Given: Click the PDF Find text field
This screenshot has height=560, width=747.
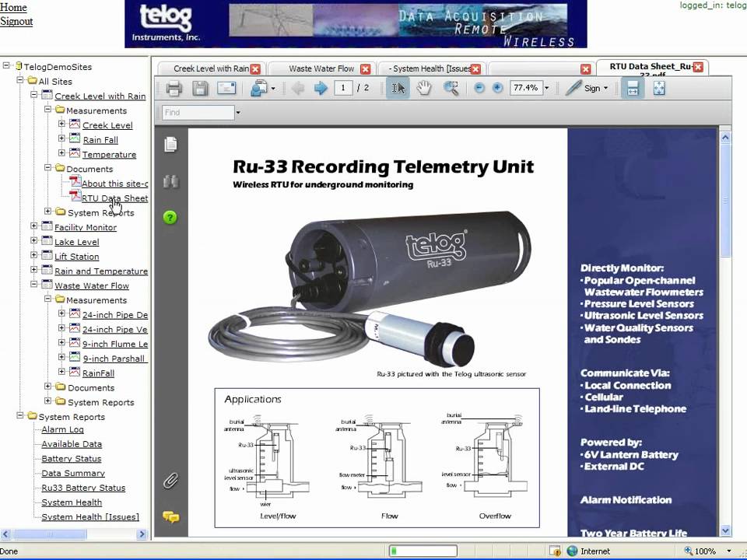Looking at the screenshot, I should 198,113.
